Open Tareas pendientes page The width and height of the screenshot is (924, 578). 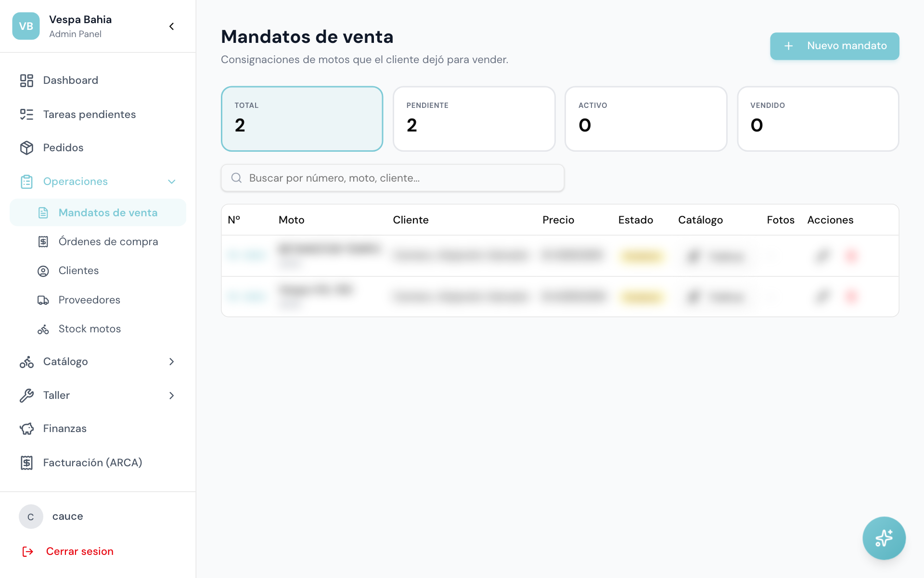[98, 115]
